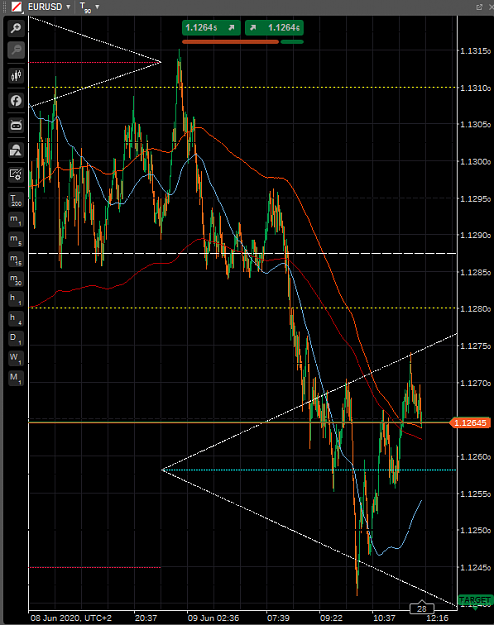Click the sell arrow icon next to 1.1264

(x=231, y=28)
